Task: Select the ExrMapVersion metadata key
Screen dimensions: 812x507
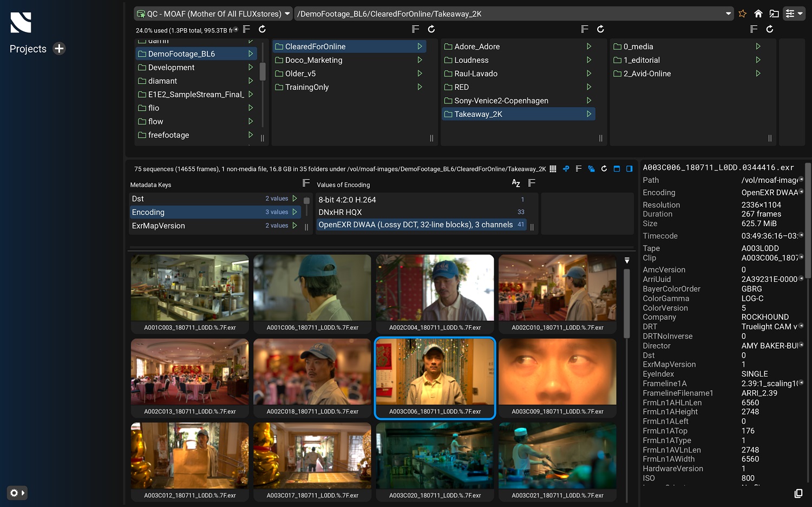Action: coord(215,226)
